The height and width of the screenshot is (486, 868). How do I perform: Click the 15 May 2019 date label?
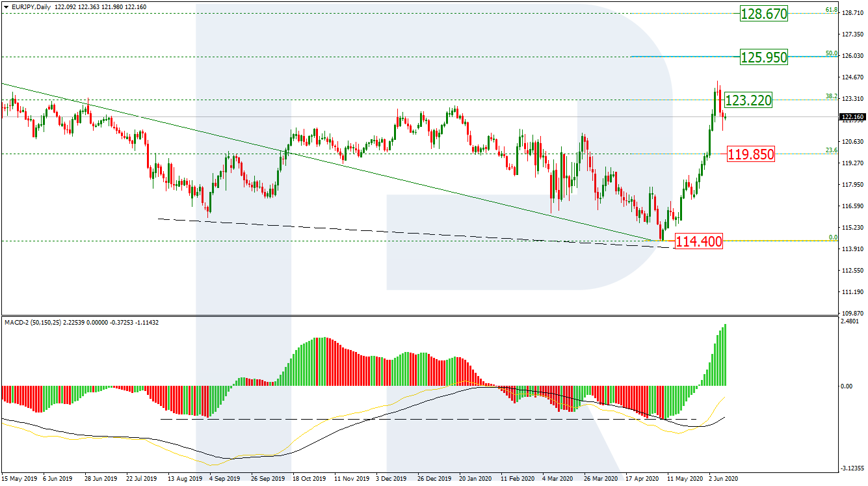pyautogui.click(x=20, y=478)
